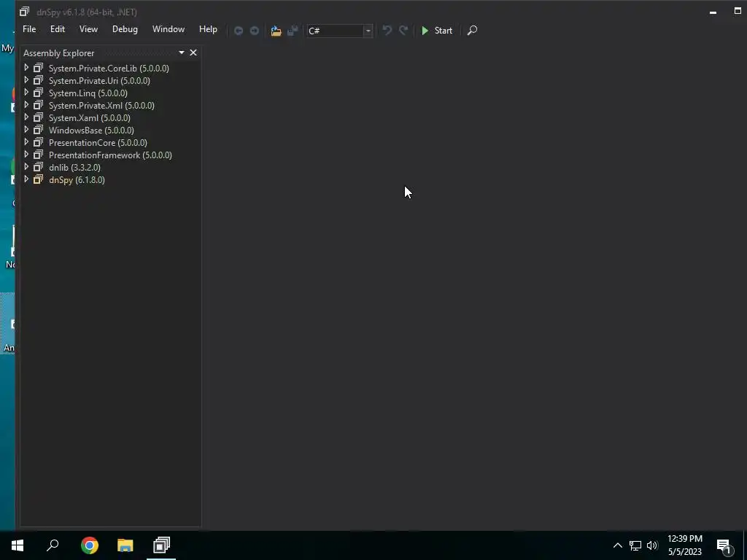This screenshot has width=747, height=560.
Task: Open the View menu
Action: pos(88,29)
